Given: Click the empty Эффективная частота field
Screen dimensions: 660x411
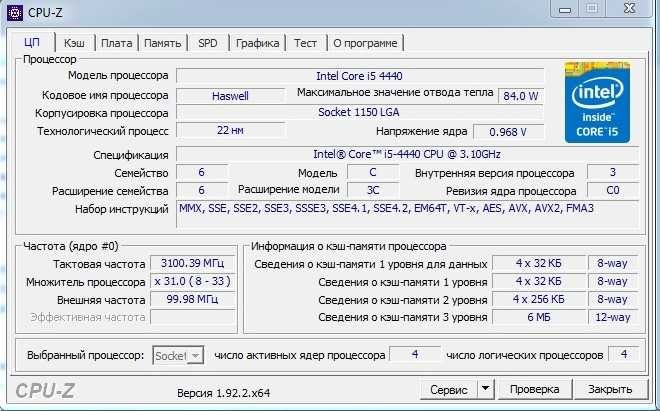Looking at the screenshot, I should tap(193, 317).
